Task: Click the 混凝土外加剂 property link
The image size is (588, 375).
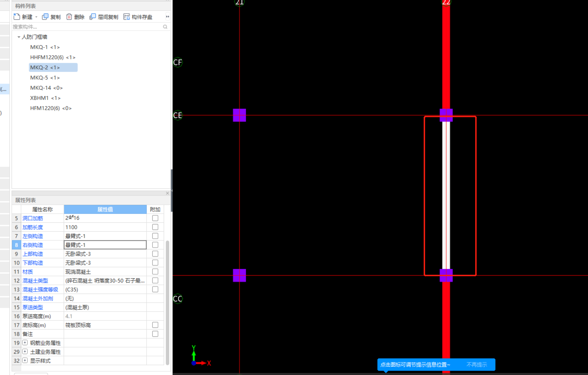Action: (38, 298)
